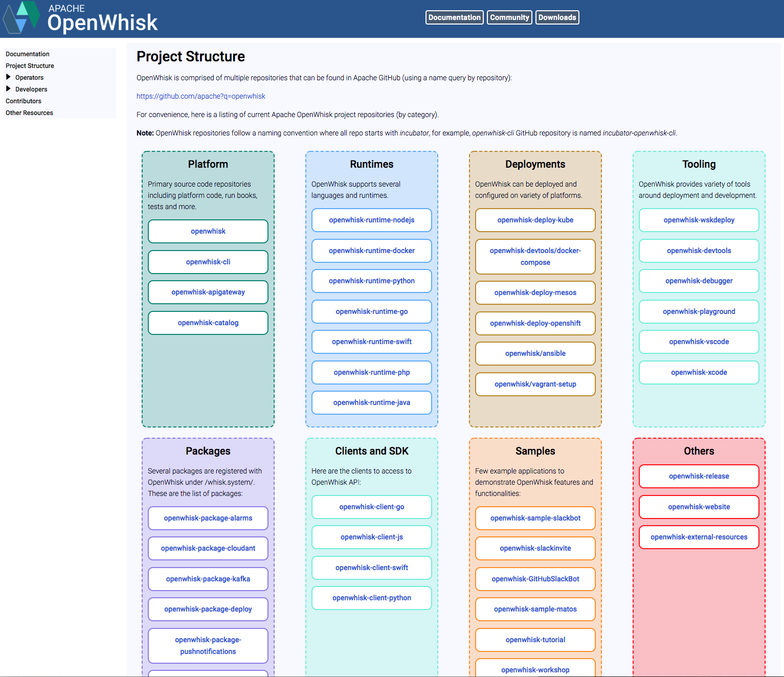Go to Project Structure in sidebar
The height and width of the screenshot is (677, 784).
click(30, 66)
